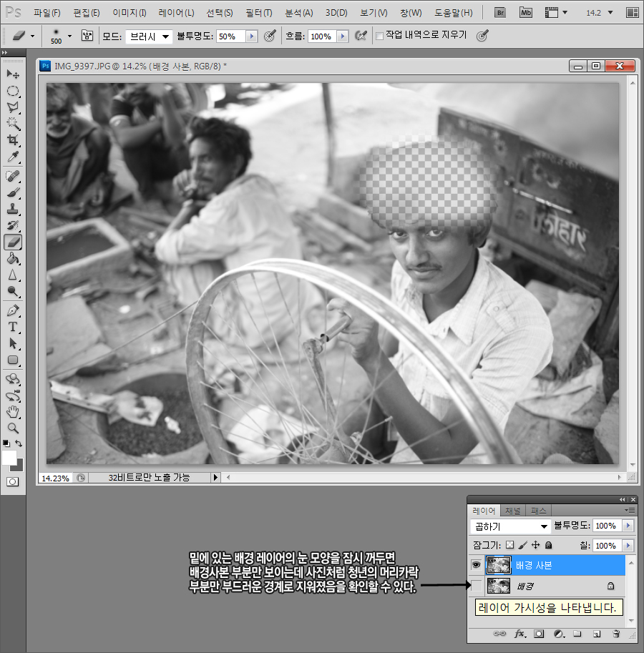
Task: Open the status bar options arrow
Action: [x=215, y=477]
